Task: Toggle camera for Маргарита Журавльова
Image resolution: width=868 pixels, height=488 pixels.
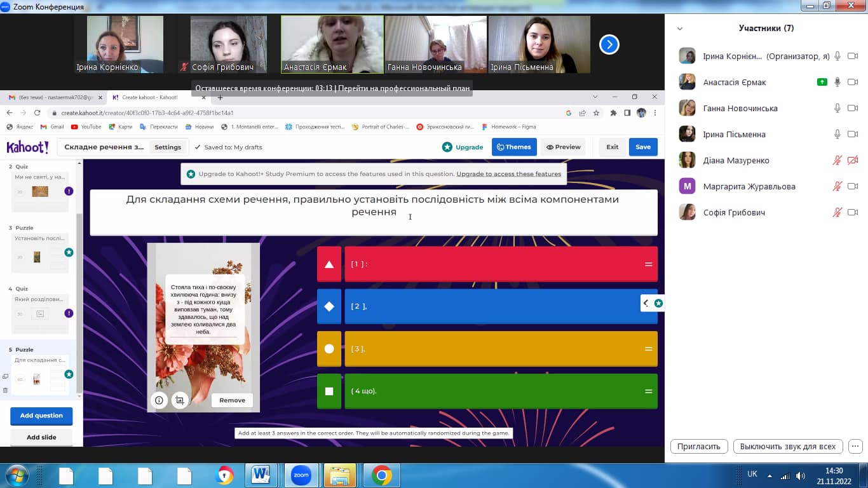Action: pos(853,186)
